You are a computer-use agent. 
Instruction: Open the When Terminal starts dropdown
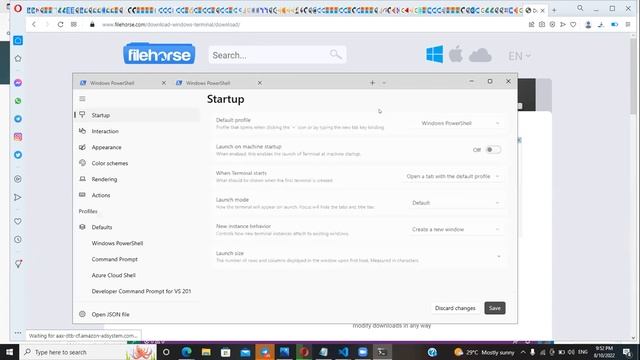pyautogui.click(x=453, y=176)
